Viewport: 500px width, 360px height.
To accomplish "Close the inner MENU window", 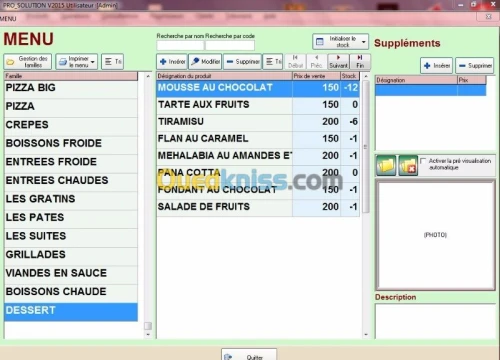I will coord(488,16).
